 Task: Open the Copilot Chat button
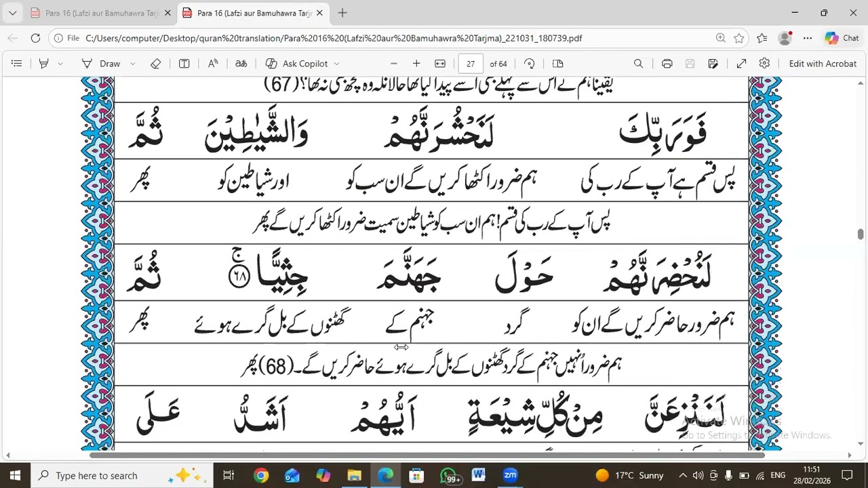point(842,38)
